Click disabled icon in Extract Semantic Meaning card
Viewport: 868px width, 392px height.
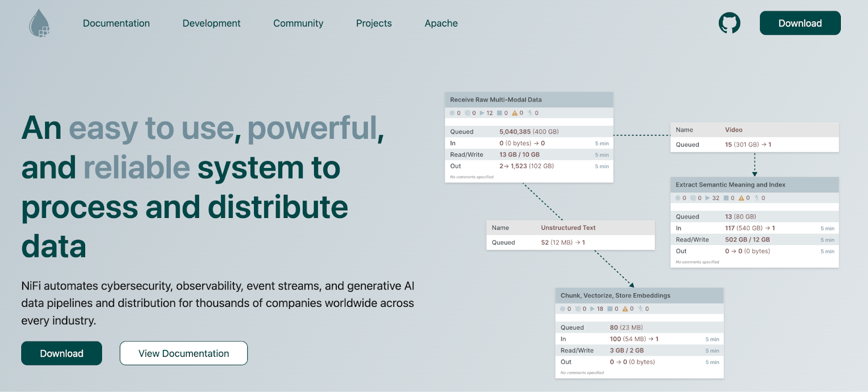(756, 198)
